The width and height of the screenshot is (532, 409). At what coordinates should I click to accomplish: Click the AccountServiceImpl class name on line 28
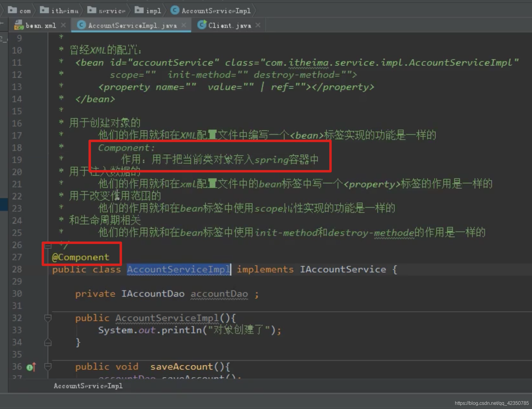(179, 269)
